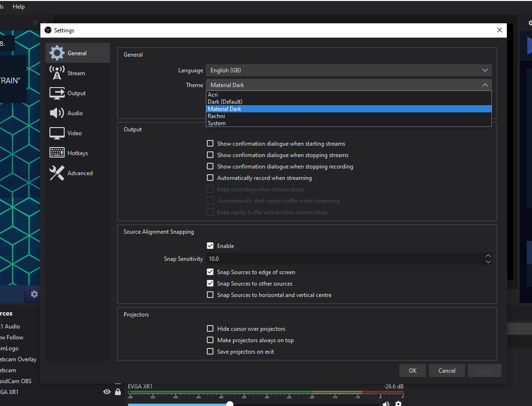532x406 pixels.
Task: Check Hide cursor over projectors
Action: 210,328
